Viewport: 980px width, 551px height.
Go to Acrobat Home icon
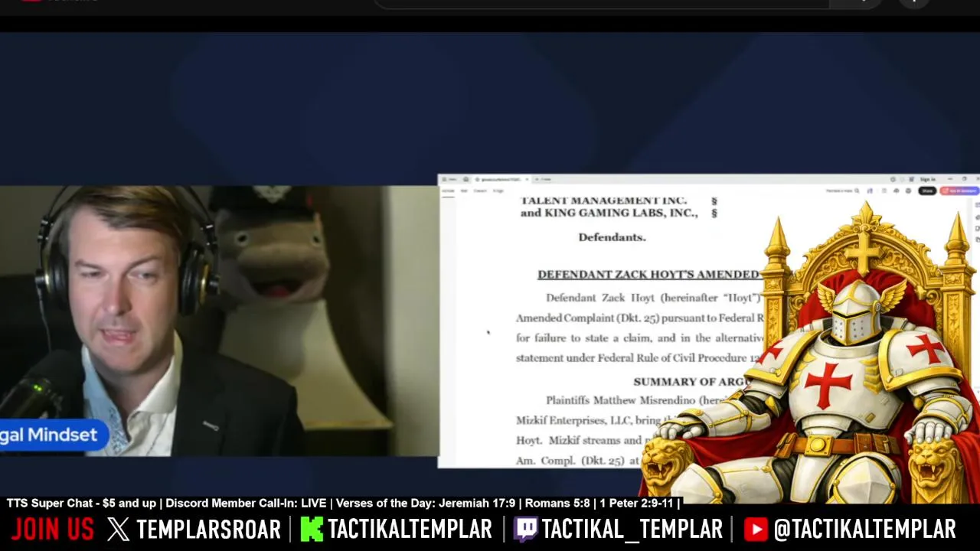(465, 179)
